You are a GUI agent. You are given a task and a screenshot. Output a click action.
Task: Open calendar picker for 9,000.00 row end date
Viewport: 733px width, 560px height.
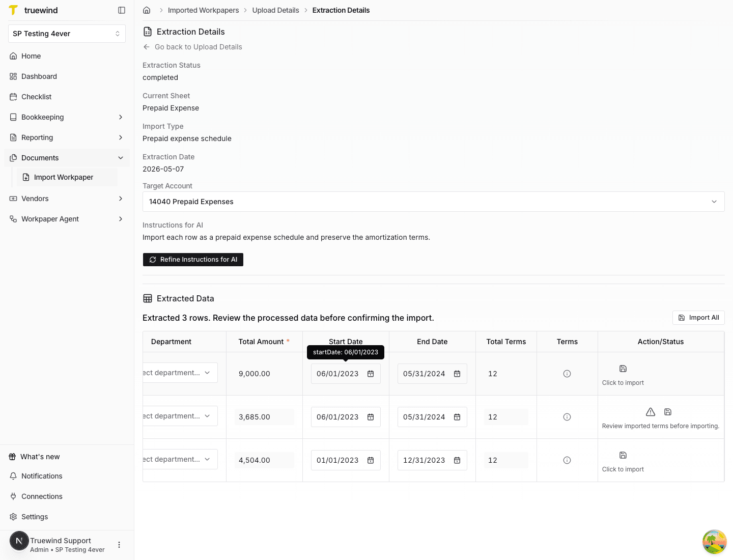tap(457, 374)
